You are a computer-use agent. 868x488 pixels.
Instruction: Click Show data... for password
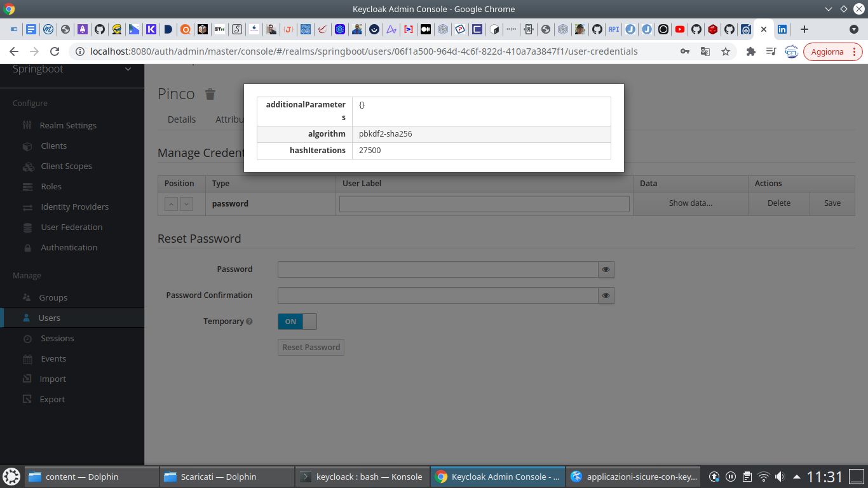point(691,203)
